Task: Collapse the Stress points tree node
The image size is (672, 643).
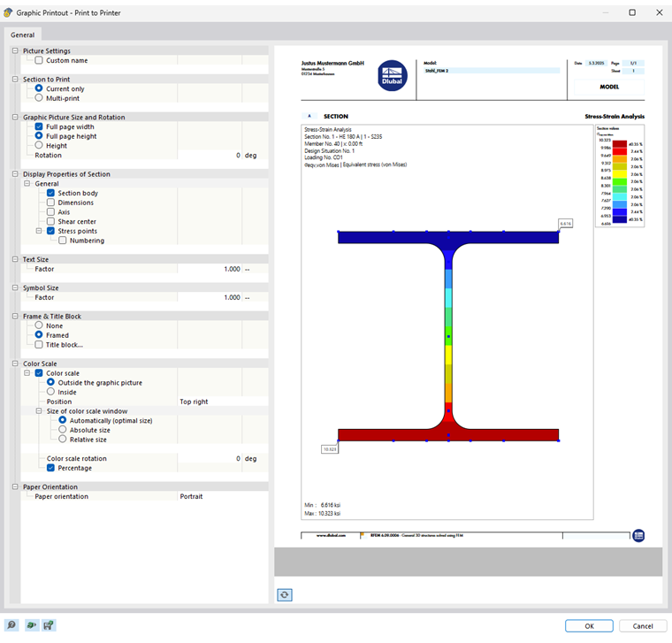Action: click(39, 231)
